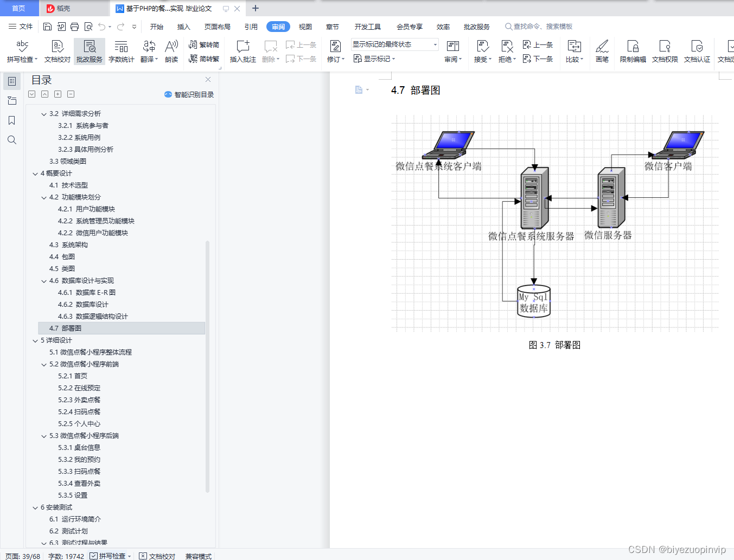The height and width of the screenshot is (560, 734).
Task: Reject the tracked change
Action: pos(507,52)
